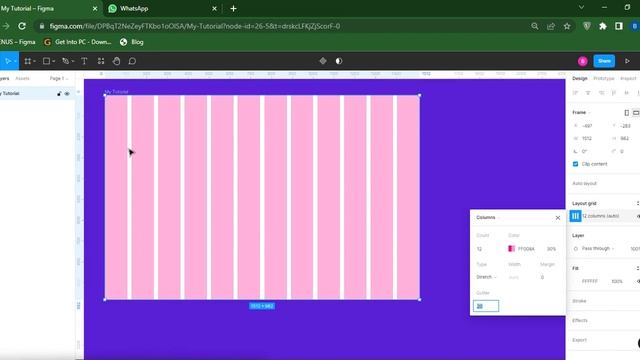
Task: Click the layout grid columns icon
Action: (x=575, y=216)
